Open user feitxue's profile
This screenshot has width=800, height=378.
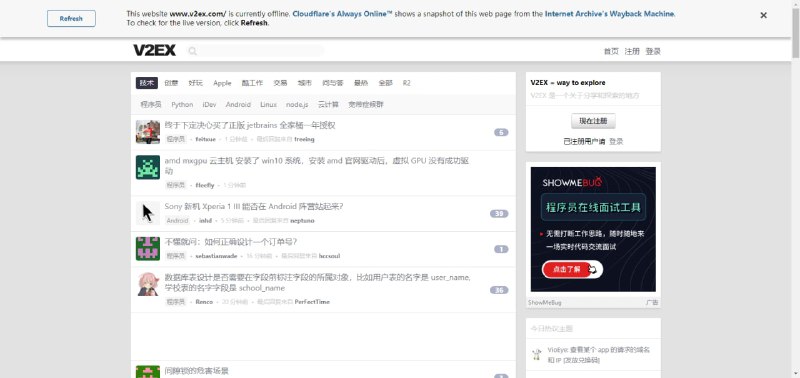[206, 139]
